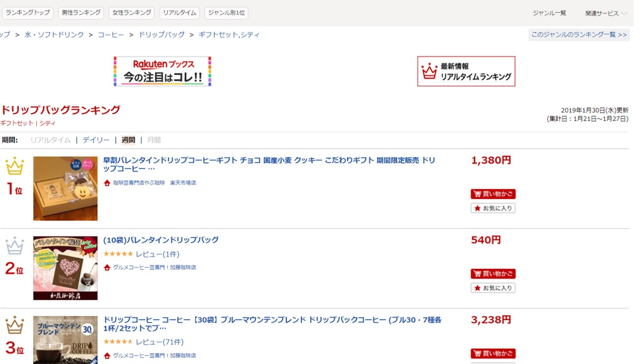Favorite the rank 2 Valentine drip bag
Image resolution: width=641 pixels, height=364 pixels.
(x=493, y=288)
